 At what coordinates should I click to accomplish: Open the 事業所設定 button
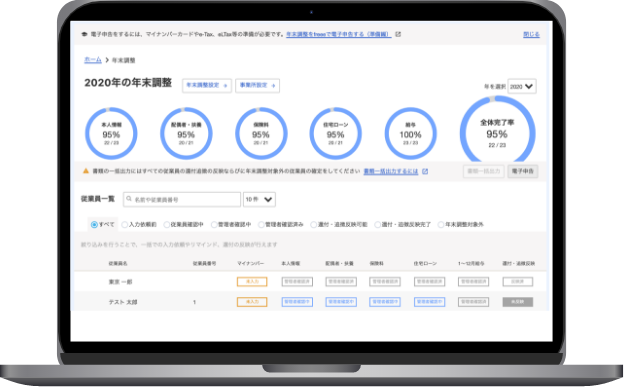(x=257, y=85)
